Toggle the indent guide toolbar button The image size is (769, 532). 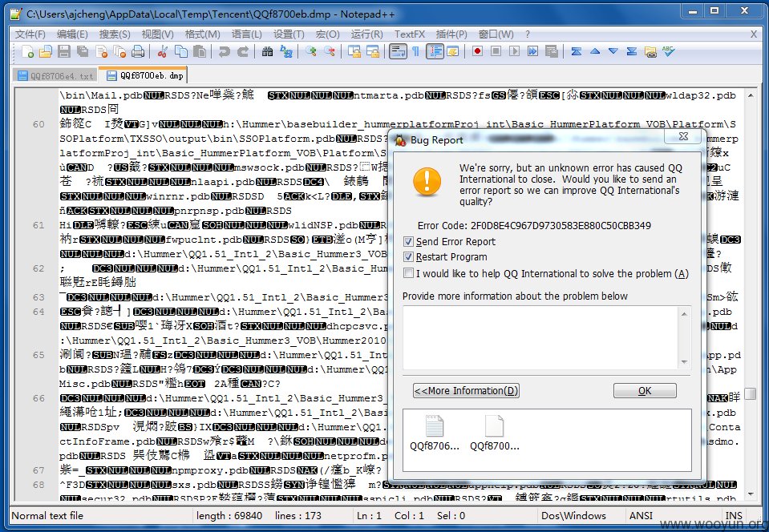[435, 51]
